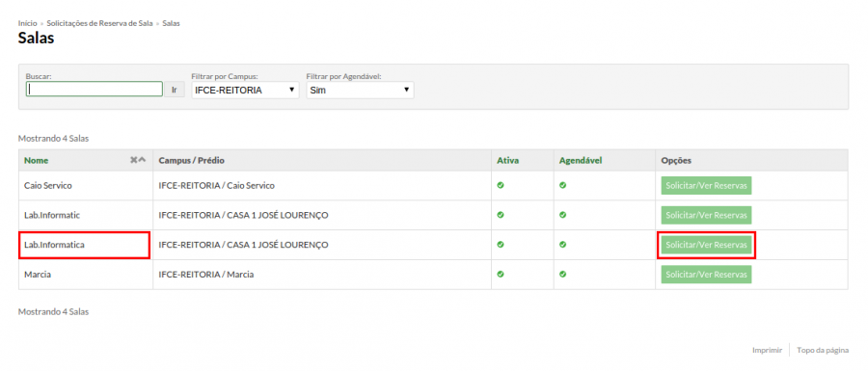Click the Ativa check icon for Caio Servico

pos(501,186)
